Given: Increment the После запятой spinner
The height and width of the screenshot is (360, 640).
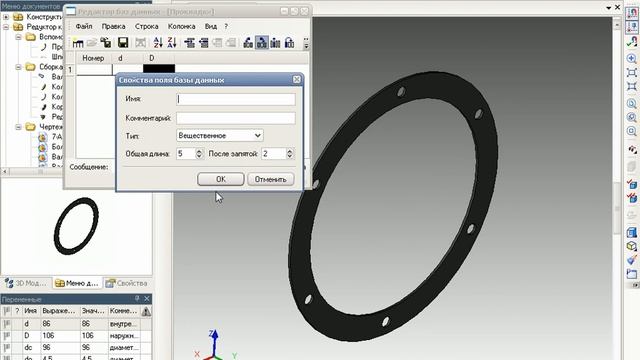Looking at the screenshot, I should (x=289, y=151).
